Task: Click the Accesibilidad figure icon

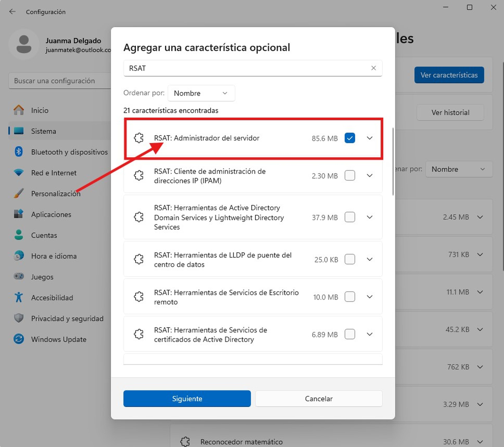Action: click(x=19, y=297)
